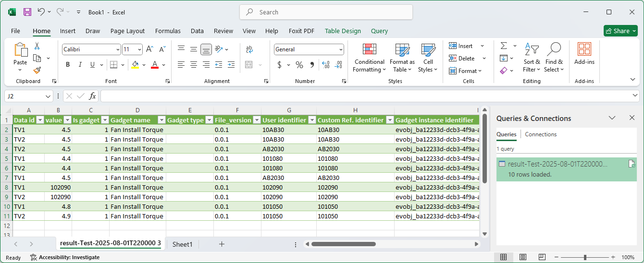
Task: Open the Font name Calibri dropdown
Action: pos(118,49)
